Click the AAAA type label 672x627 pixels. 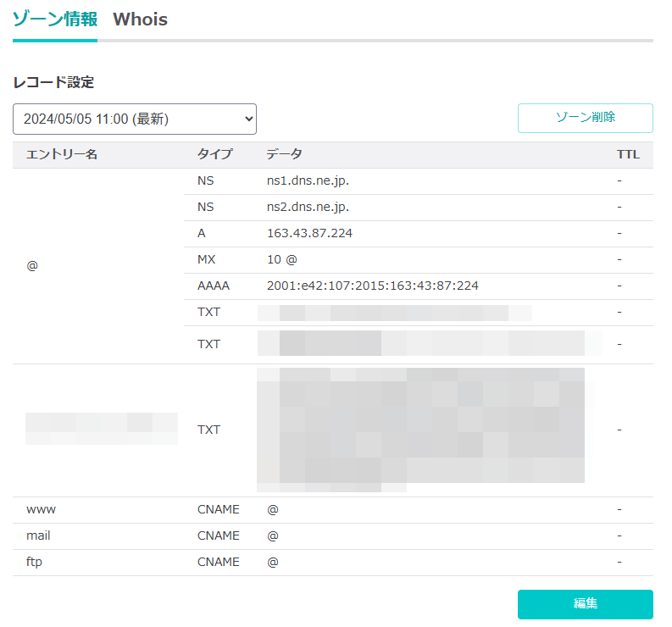[x=214, y=286]
